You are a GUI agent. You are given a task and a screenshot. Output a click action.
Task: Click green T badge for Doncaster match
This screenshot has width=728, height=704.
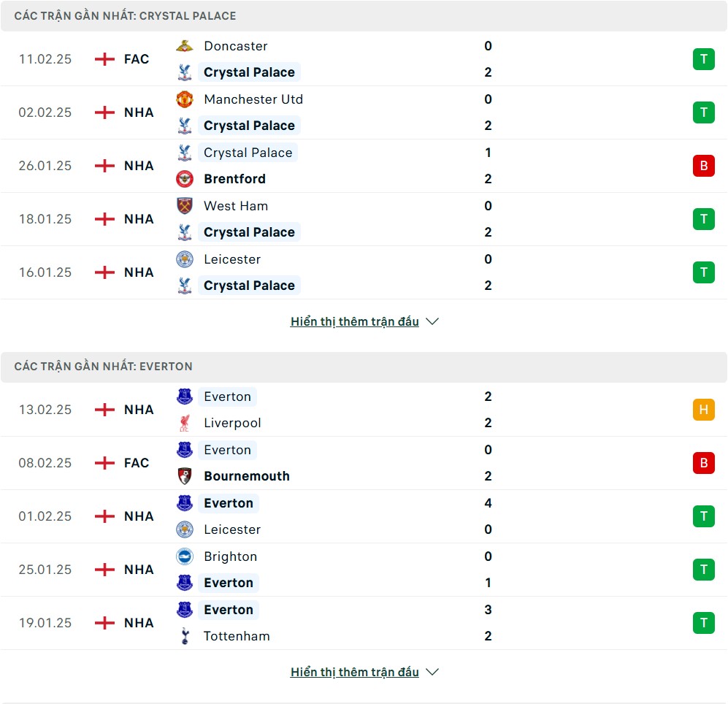coord(703,59)
